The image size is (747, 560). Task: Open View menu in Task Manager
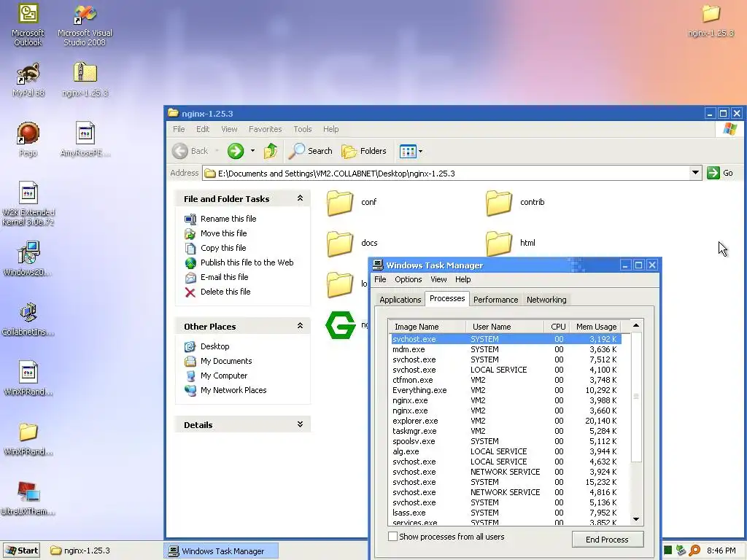tap(438, 279)
